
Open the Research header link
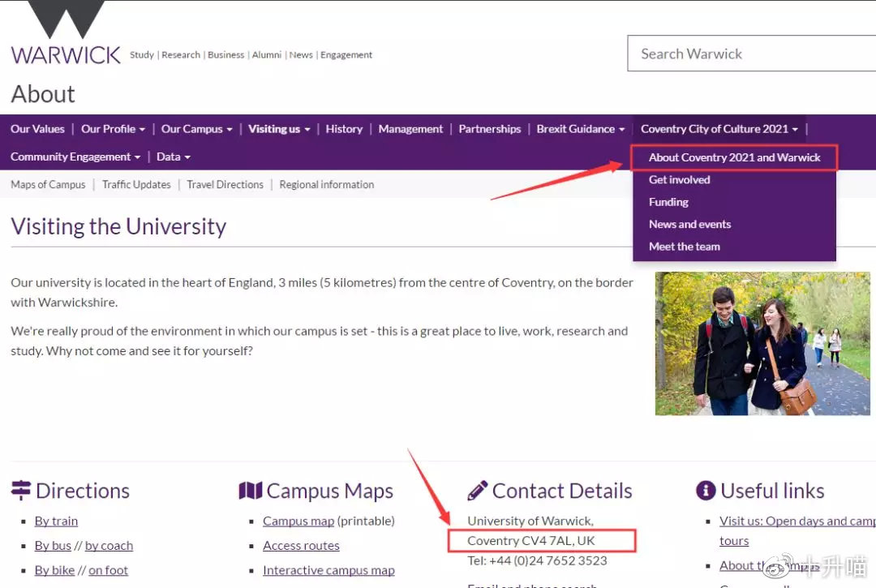[x=180, y=54]
